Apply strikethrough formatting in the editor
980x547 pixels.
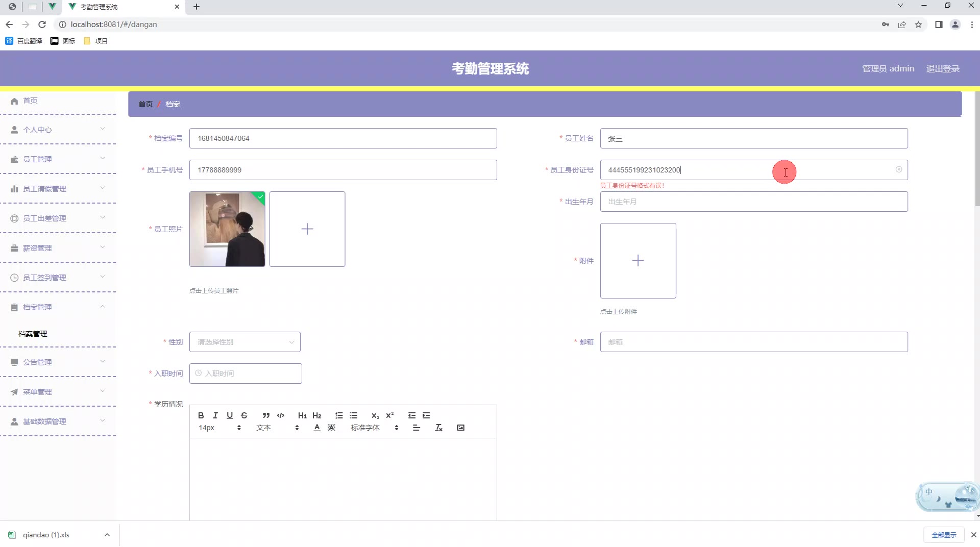(244, 415)
